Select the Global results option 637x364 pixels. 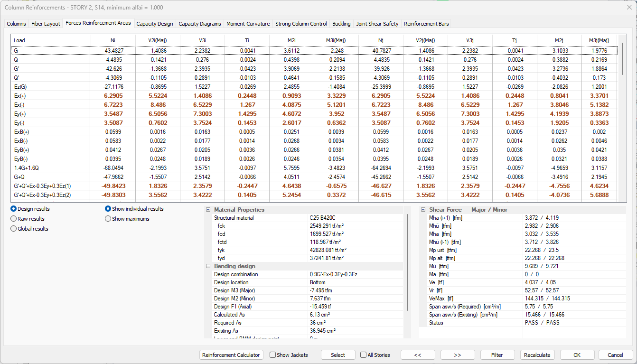point(13,229)
